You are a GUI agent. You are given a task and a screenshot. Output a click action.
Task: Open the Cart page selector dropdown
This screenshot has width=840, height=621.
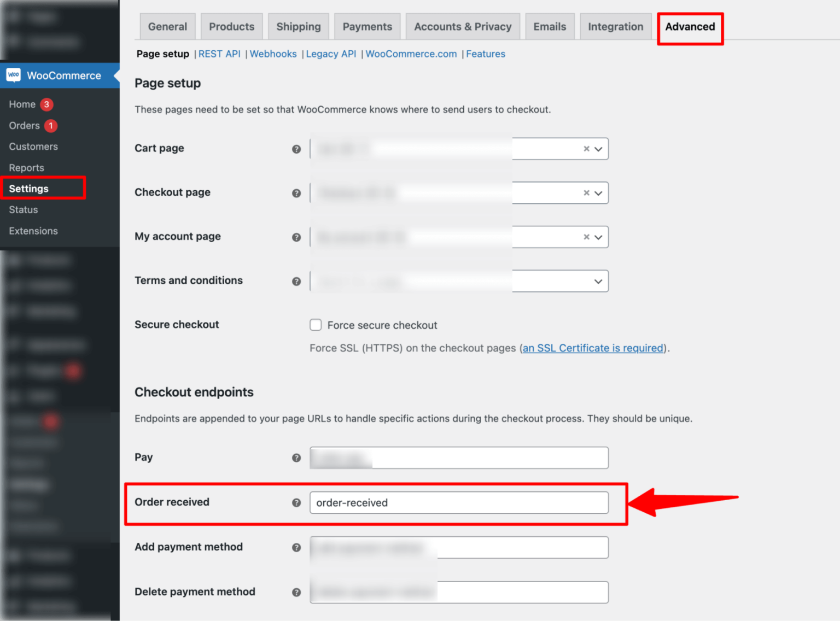coord(599,149)
